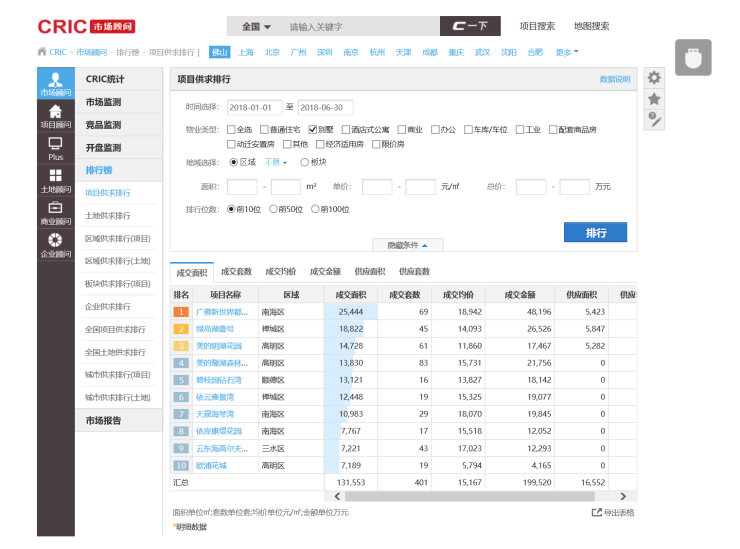Open the 全国 region dropdown in search bar
The image size is (740, 549).
[x=256, y=27]
